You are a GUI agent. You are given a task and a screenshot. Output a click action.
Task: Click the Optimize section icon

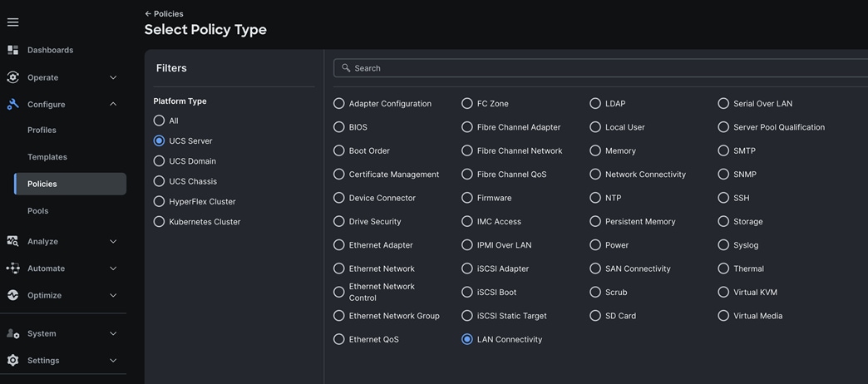click(12, 295)
